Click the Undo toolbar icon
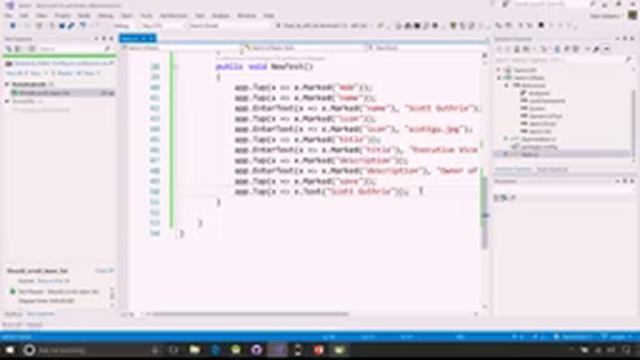Screen dimensions: 640x360 pos(83,26)
